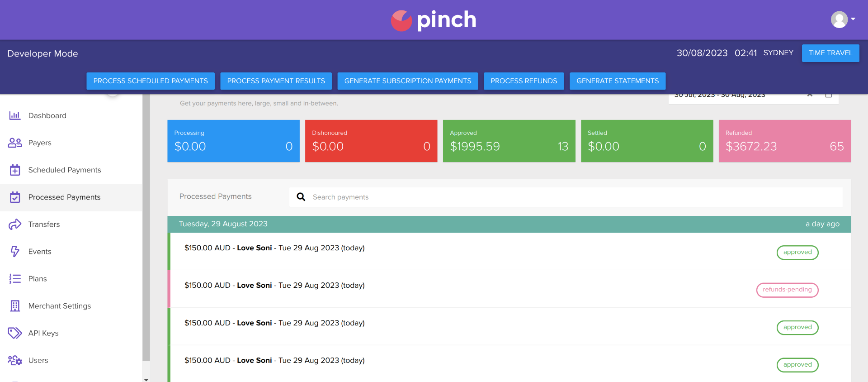Click Generate Subscription Payments button

[x=407, y=81]
